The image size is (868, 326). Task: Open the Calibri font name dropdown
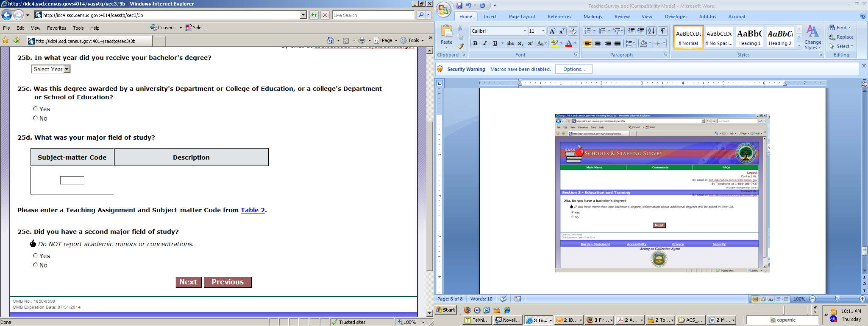coord(525,31)
